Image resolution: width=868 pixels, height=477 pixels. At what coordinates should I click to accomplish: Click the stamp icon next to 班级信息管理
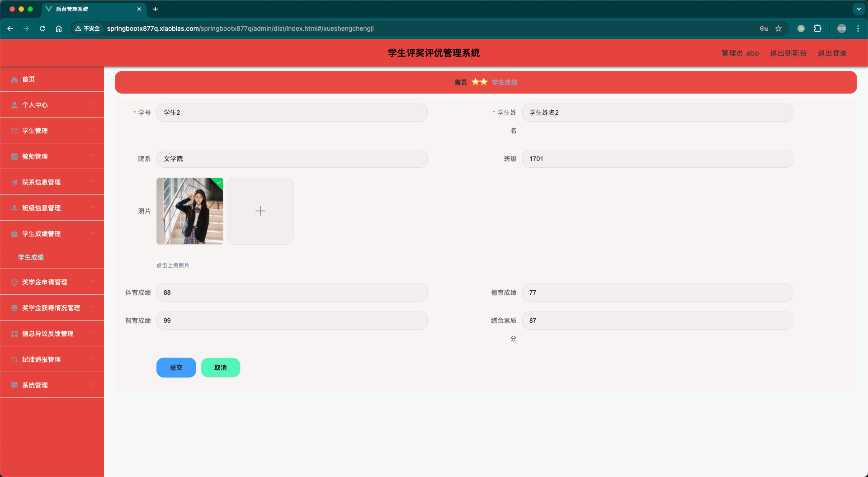(x=14, y=208)
